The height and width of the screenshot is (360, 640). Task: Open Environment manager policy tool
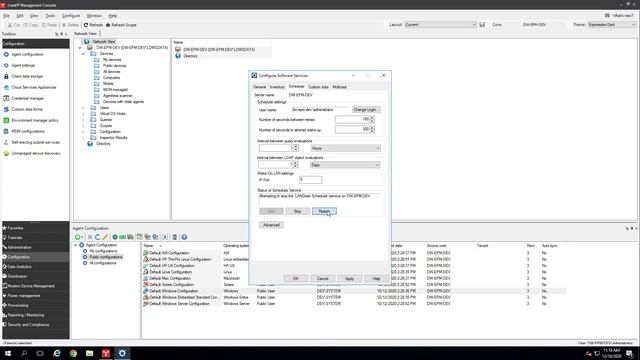coord(35,120)
